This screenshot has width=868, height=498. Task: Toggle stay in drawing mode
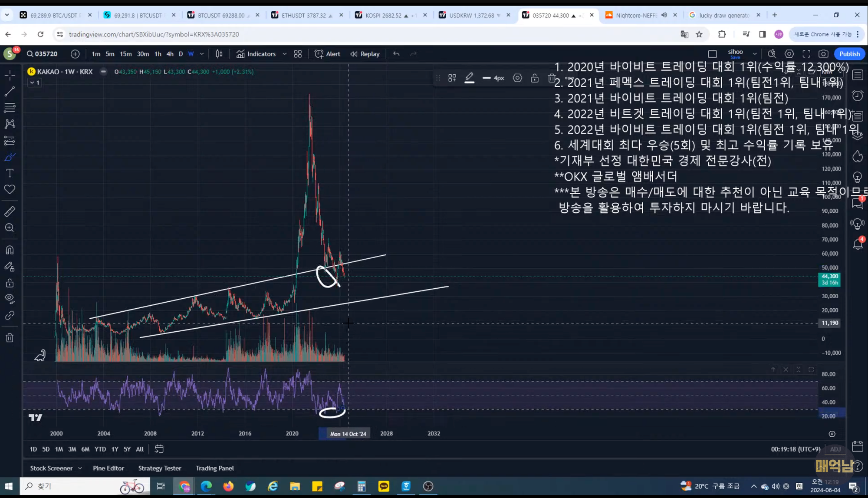10,267
